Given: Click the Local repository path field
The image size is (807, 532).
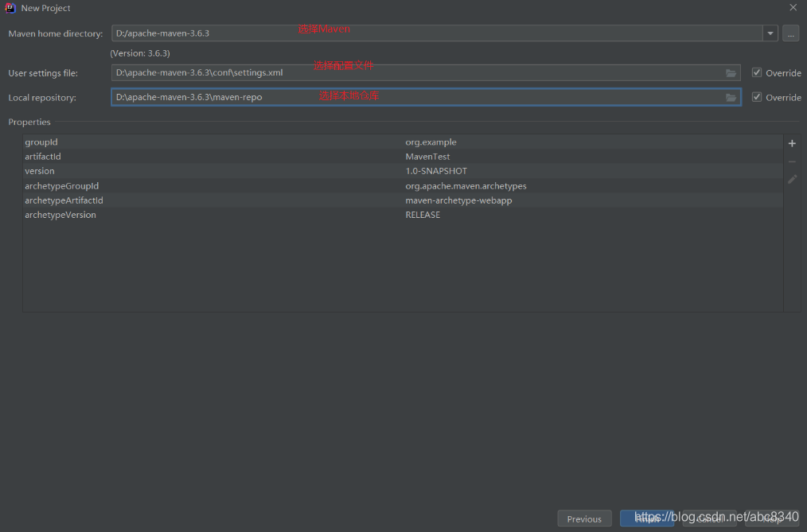Looking at the screenshot, I should 426,97.
